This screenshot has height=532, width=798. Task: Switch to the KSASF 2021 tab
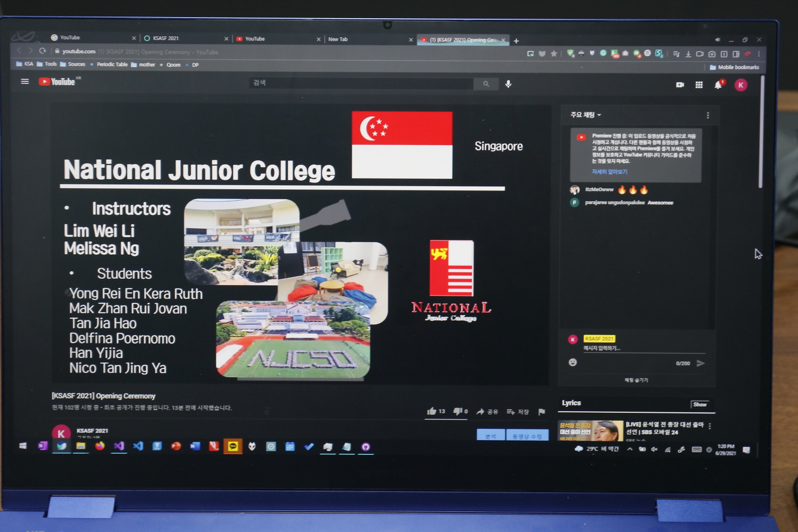point(186,38)
